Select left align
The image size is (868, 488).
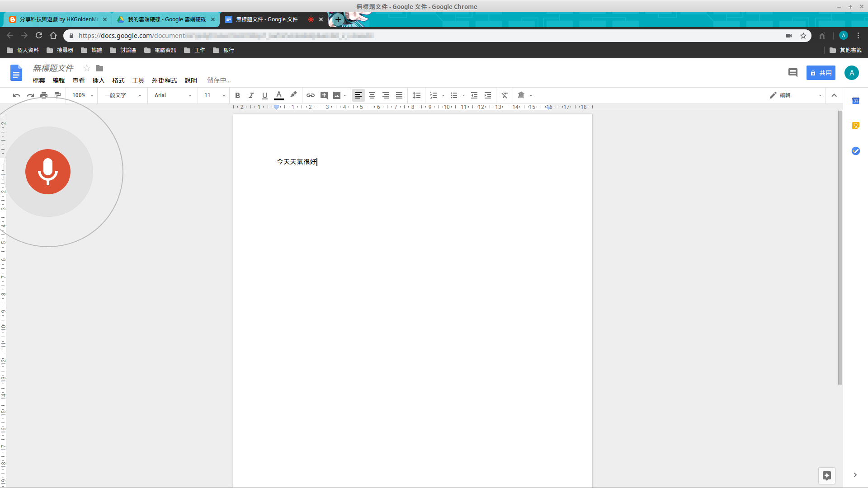tap(359, 95)
